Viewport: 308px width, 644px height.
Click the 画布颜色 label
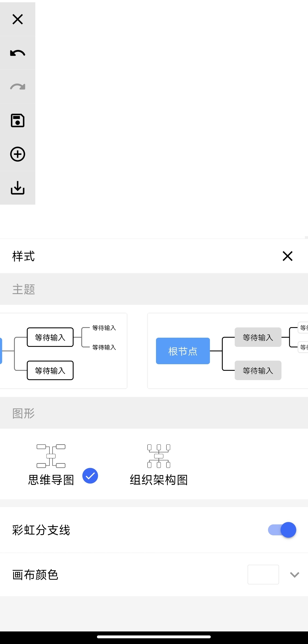pos(35,575)
